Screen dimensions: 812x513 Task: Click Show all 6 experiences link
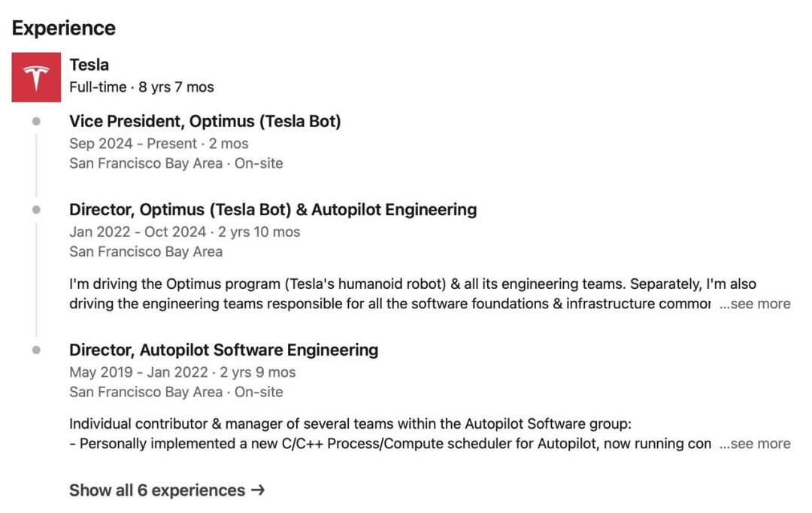coord(157,490)
